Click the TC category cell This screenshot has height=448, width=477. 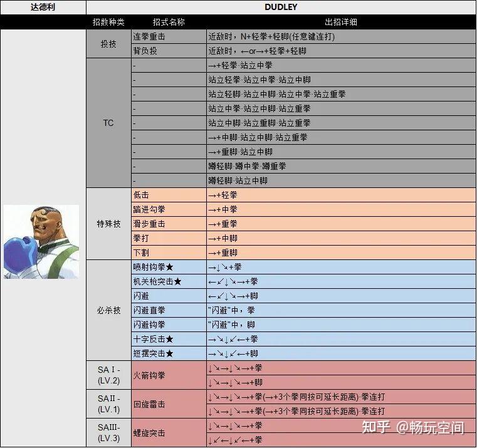point(108,123)
